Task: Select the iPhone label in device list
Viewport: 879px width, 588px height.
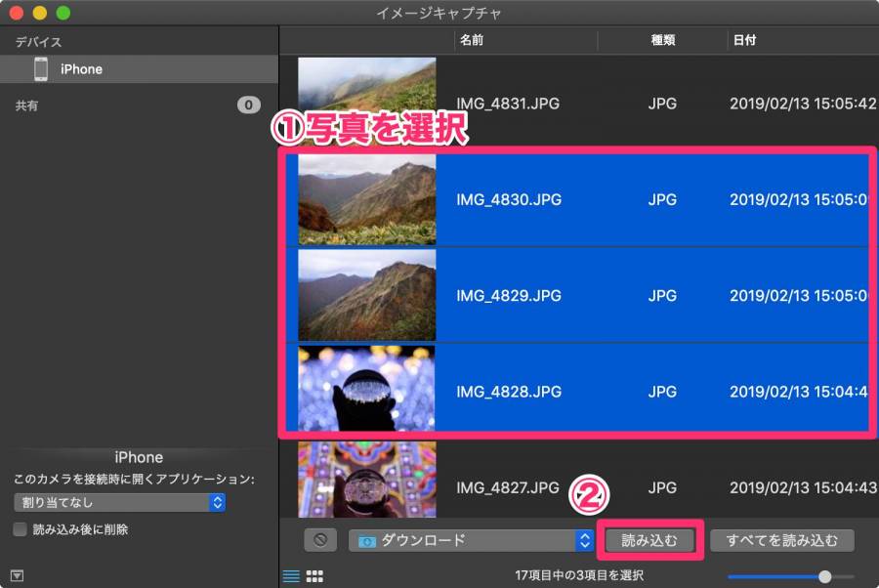Action: coord(81,69)
